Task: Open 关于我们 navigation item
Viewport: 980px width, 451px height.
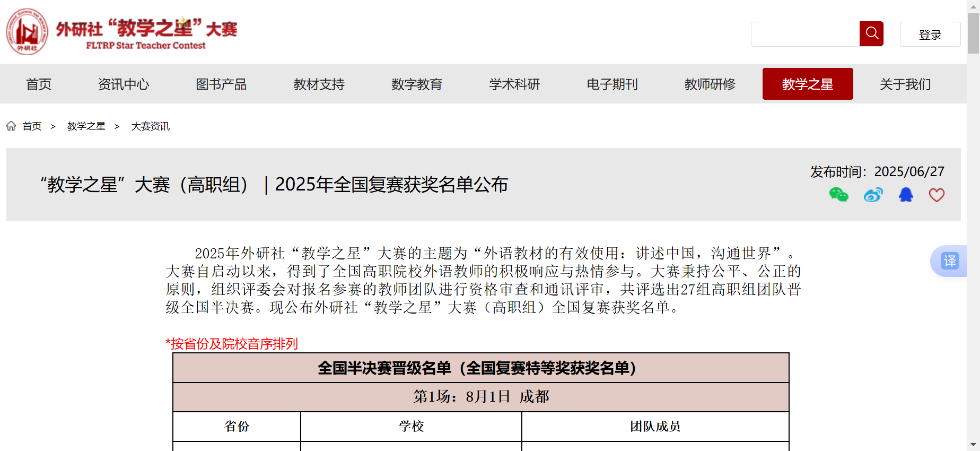Action: point(905,84)
